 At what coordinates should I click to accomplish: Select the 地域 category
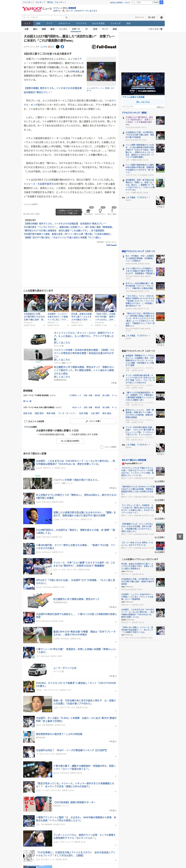point(115,29)
